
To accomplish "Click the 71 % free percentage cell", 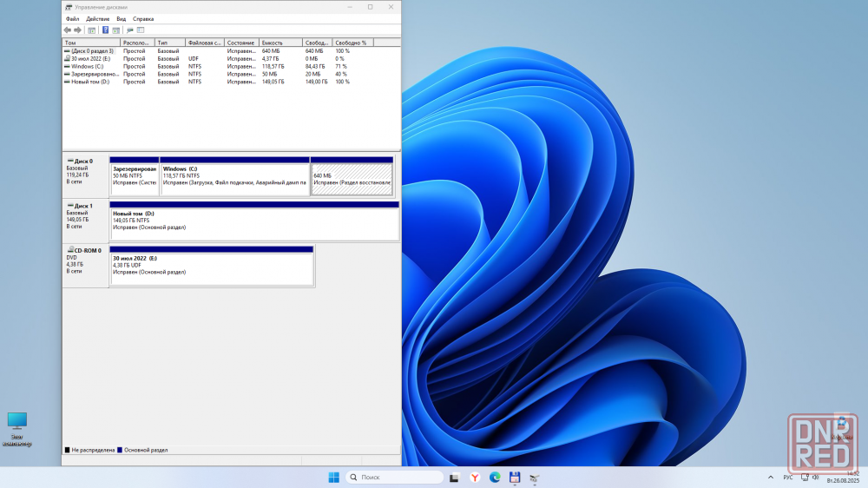I will click(341, 67).
